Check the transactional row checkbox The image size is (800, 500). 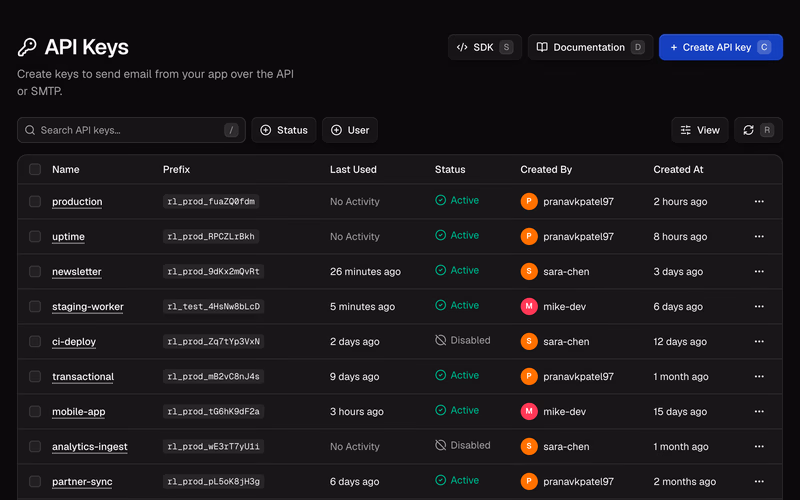35,377
